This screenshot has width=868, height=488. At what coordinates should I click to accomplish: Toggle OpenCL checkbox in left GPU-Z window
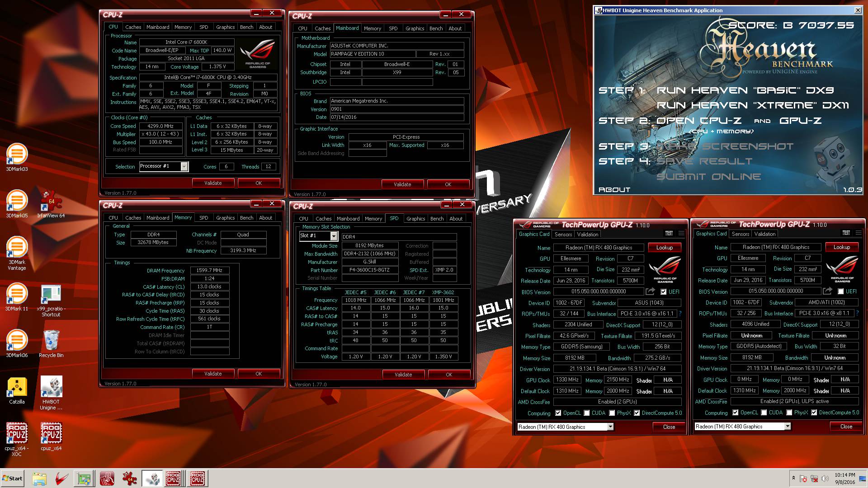tap(558, 413)
